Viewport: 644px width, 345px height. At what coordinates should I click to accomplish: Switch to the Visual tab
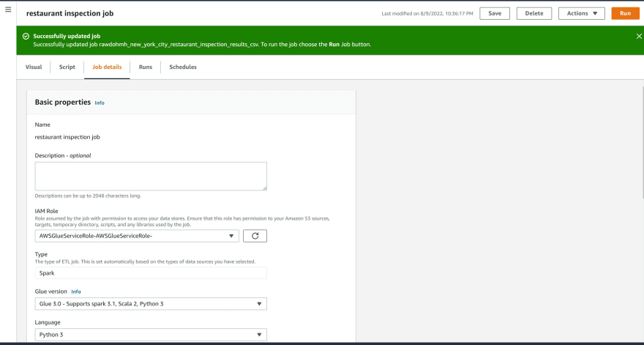34,67
